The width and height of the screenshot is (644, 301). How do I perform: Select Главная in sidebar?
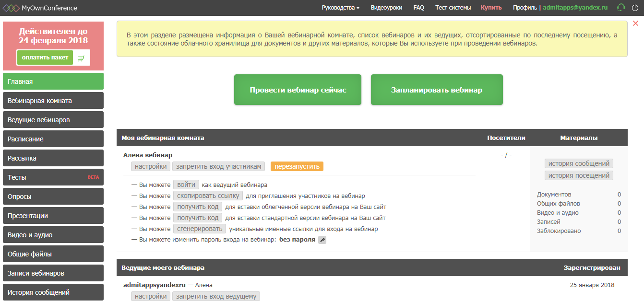pos(53,81)
